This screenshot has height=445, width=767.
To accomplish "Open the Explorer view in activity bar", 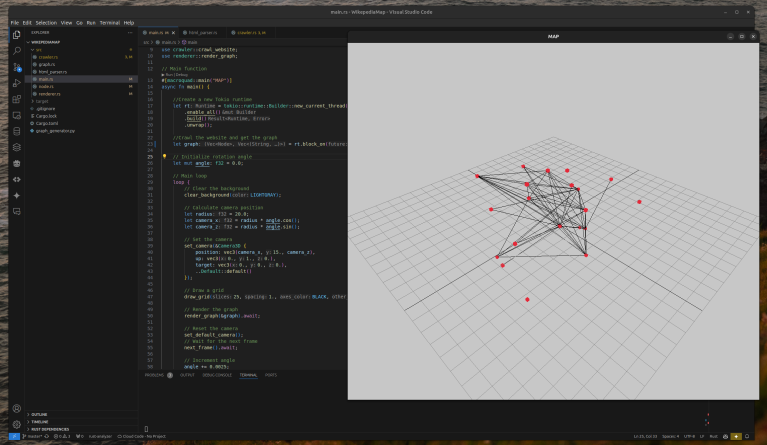I will click(17, 35).
